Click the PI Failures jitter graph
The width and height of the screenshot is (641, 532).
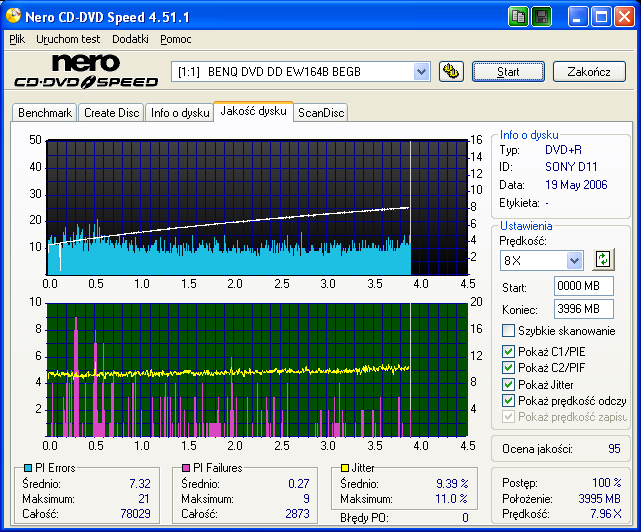[x=257, y=370]
